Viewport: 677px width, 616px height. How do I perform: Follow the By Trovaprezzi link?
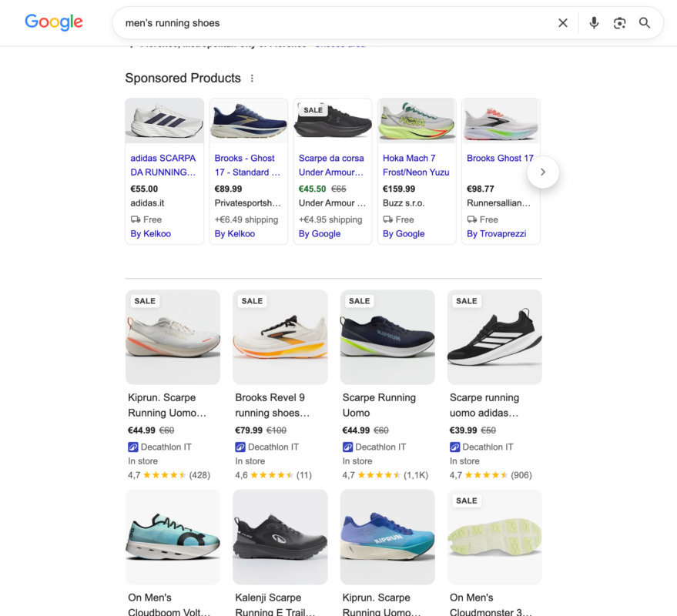pos(496,233)
